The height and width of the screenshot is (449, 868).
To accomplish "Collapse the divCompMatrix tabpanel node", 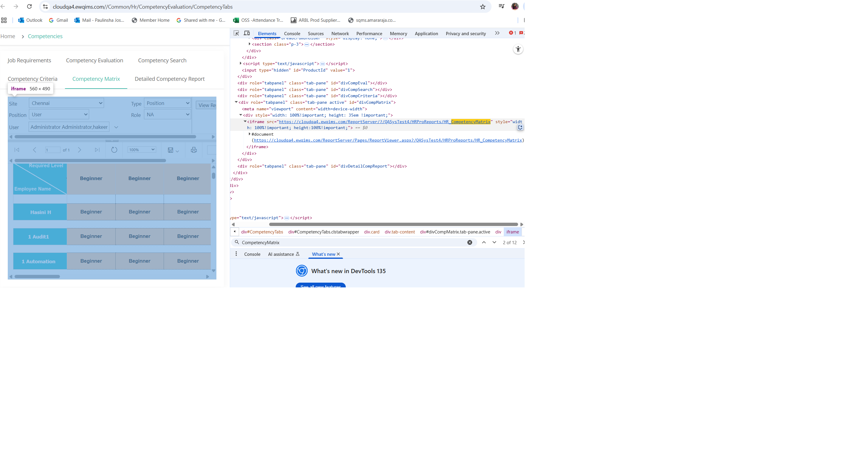I will click(x=236, y=102).
